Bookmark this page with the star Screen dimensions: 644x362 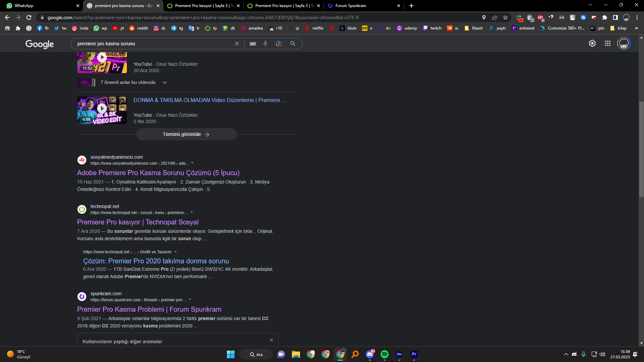point(505,17)
